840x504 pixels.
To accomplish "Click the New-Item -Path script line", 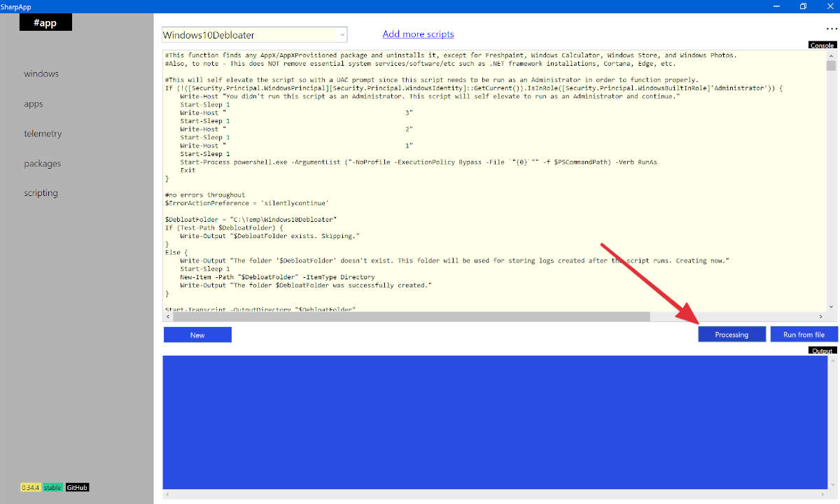I will (x=277, y=277).
